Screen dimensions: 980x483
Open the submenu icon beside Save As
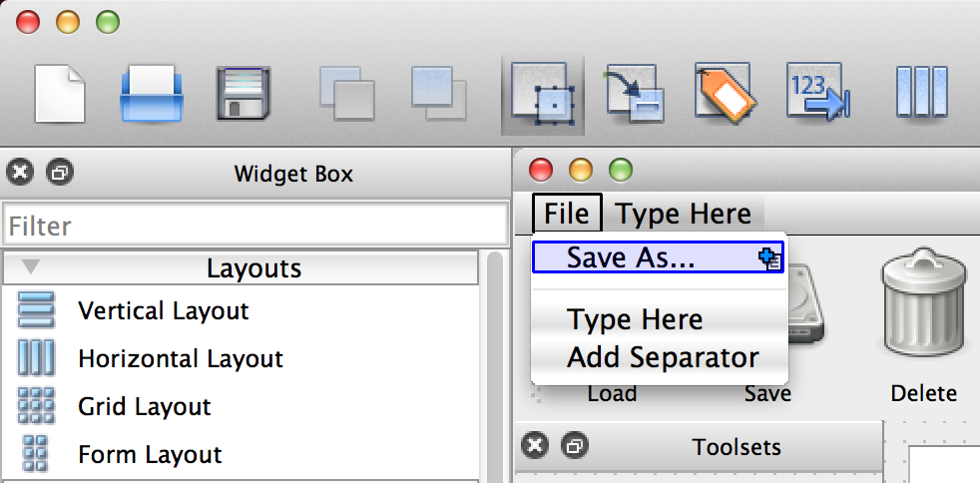click(769, 257)
